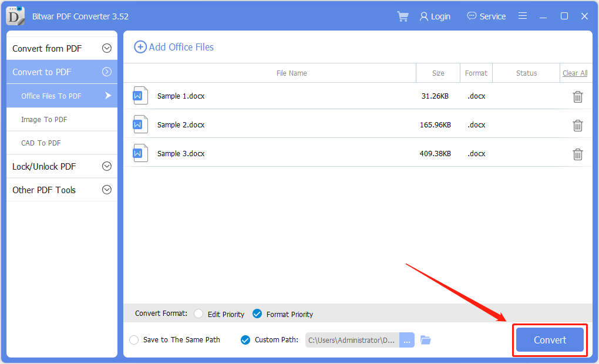Viewport: 599px width, 364px height.
Task: Open the output folder icon
Action: tap(426, 340)
